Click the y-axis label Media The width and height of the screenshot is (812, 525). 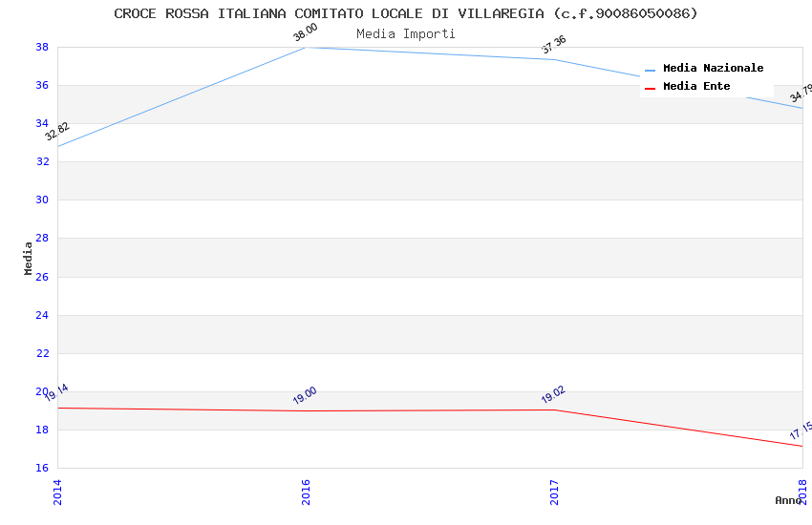(28, 258)
